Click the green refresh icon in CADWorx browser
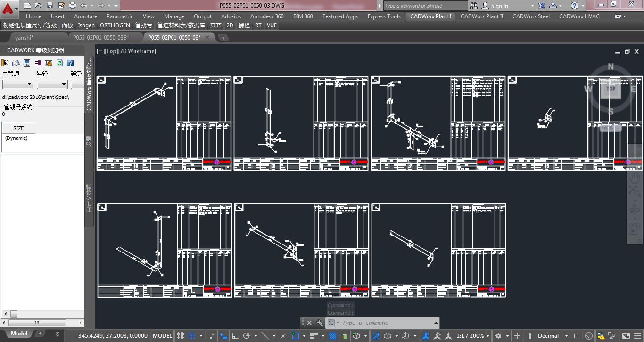The image size is (644, 342). (x=60, y=63)
